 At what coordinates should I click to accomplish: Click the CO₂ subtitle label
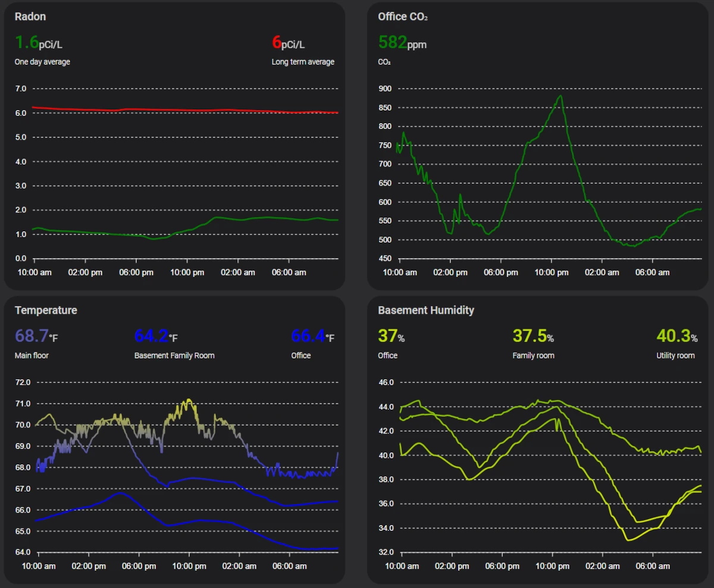[x=384, y=61]
